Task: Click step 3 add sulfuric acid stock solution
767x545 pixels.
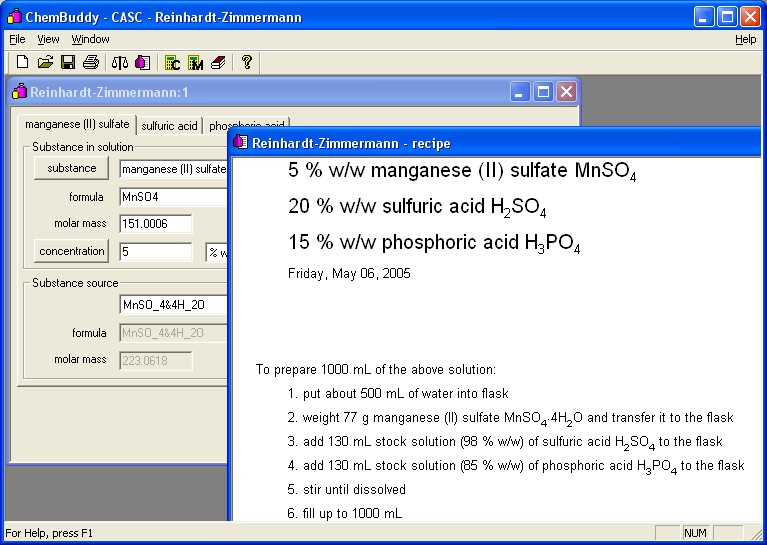Action: (505, 442)
